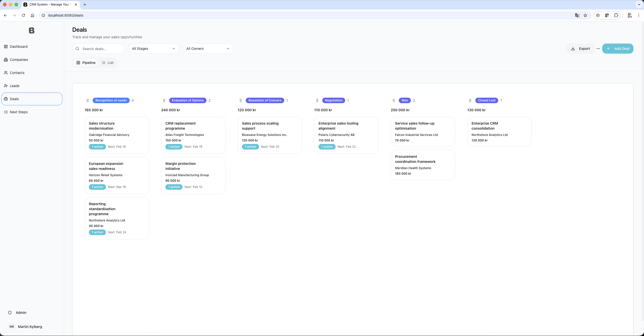This screenshot has height=336, width=644.
Task: Click the Search deals input field
Action: point(101,49)
